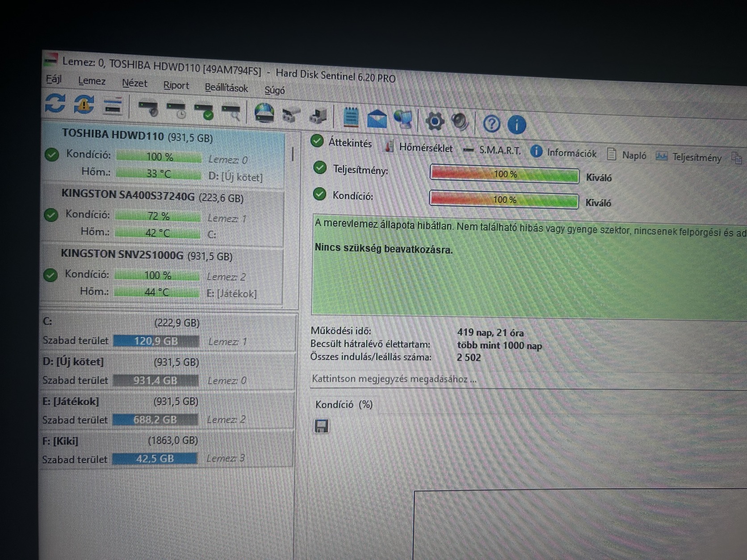747x560 pixels.
Task: Click 'Kiváló' next to the Teljesítmény bar
Action: [599, 177]
